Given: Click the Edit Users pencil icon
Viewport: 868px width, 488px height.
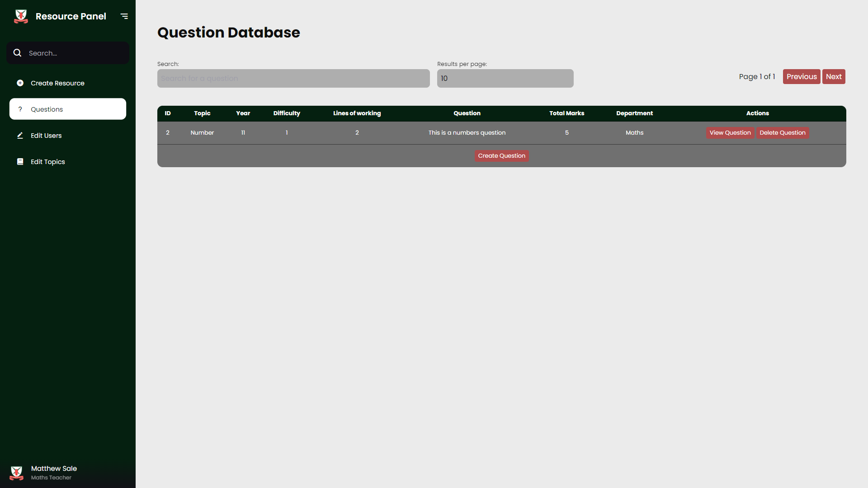Looking at the screenshot, I should click(x=20, y=136).
